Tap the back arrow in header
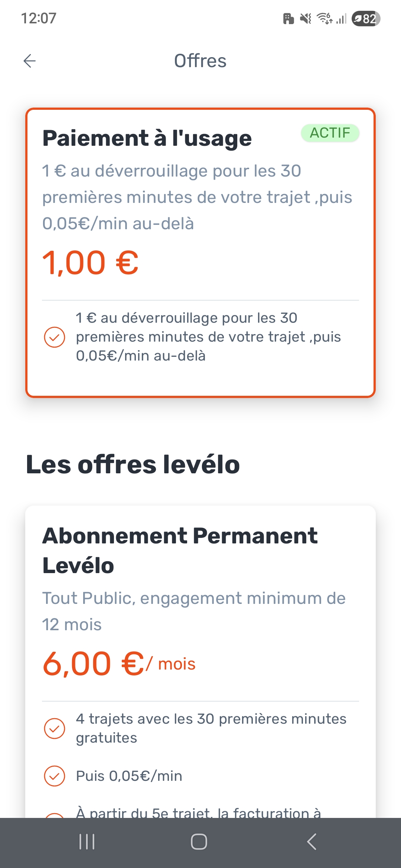The image size is (401, 868). [30, 61]
